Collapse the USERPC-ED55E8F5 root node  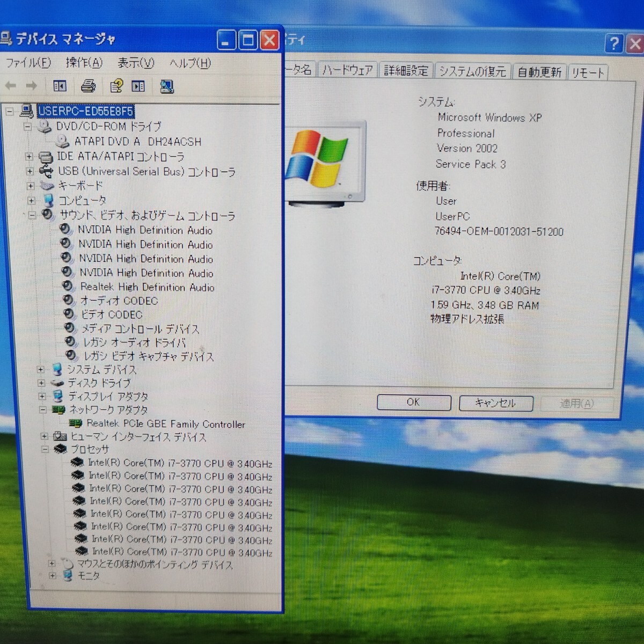click(10, 112)
